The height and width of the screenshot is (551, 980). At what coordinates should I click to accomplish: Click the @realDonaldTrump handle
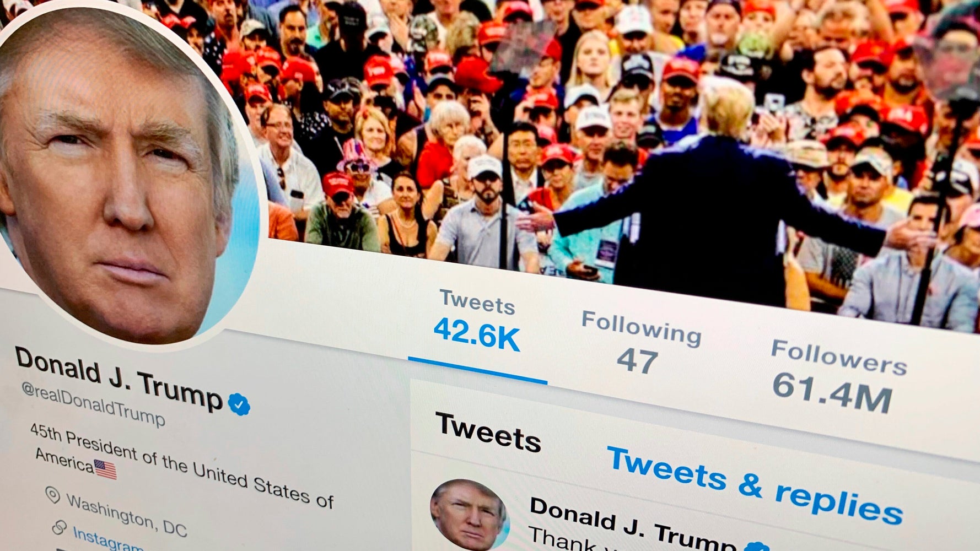[x=93, y=405]
